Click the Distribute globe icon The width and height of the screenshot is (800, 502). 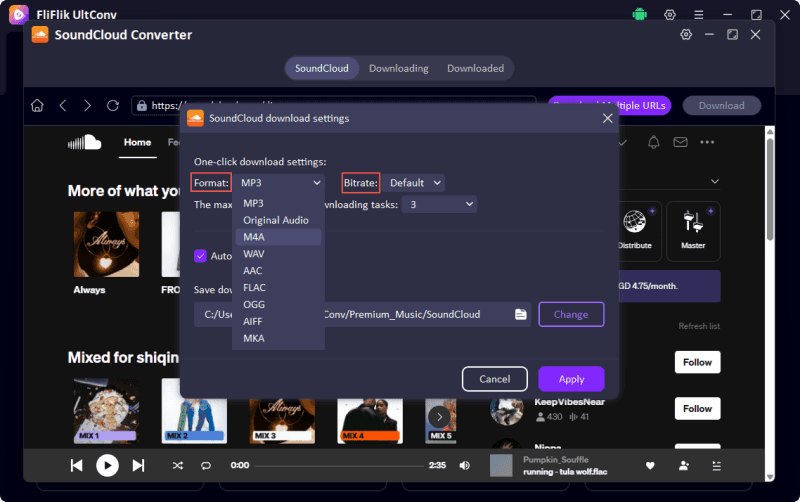tap(635, 221)
